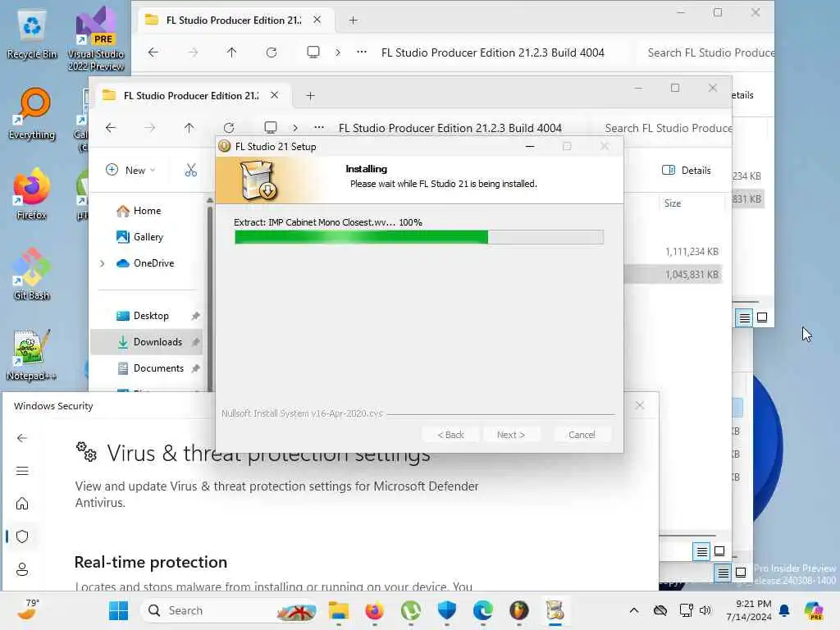Screen dimensions: 840x630
Task: Click breadcrumb chevron in rear Explorer address bar
Action: [x=337, y=52]
